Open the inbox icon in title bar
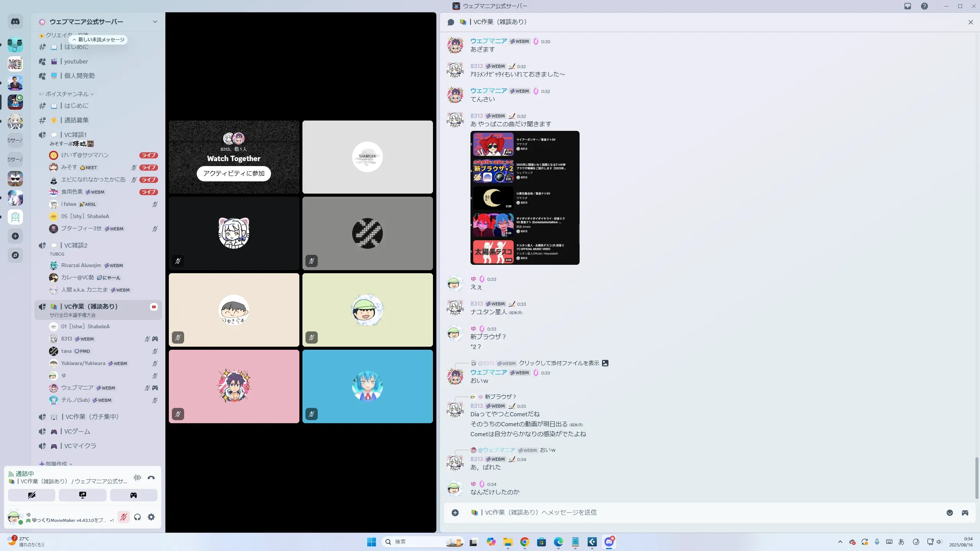This screenshot has height=551, width=980. click(908, 6)
